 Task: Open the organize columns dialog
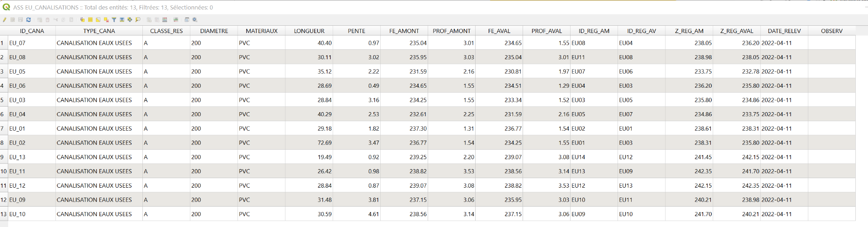(x=165, y=20)
